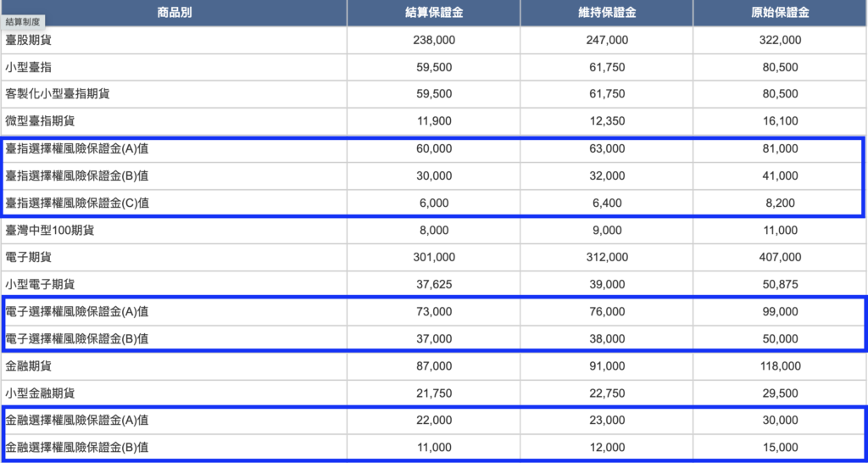Click the 73,000 settlement margin cell
The image size is (868, 463).
click(433, 312)
